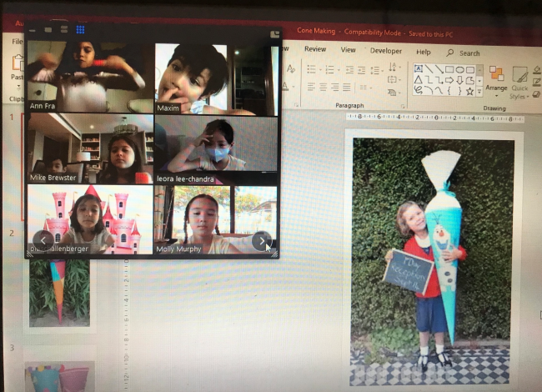542x392 pixels.
Task: Select the rectangle shape
Action: coord(449,69)
